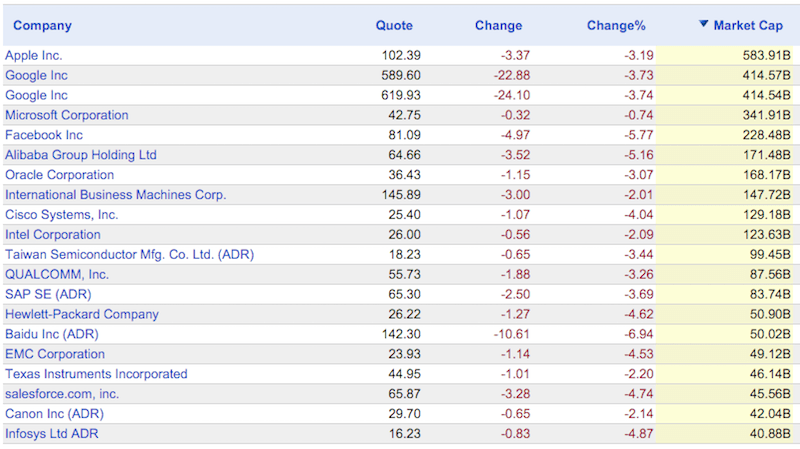This screenshot has width=800, height=449.
Task: Select Cisco Systems, Inc. link
Action: coord(62,215)
